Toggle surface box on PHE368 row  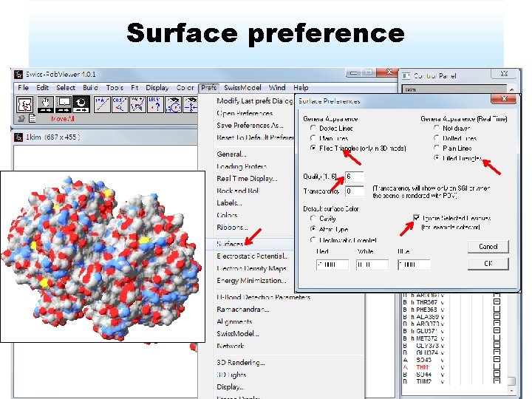pyautogui.click(x=497, y=309)
